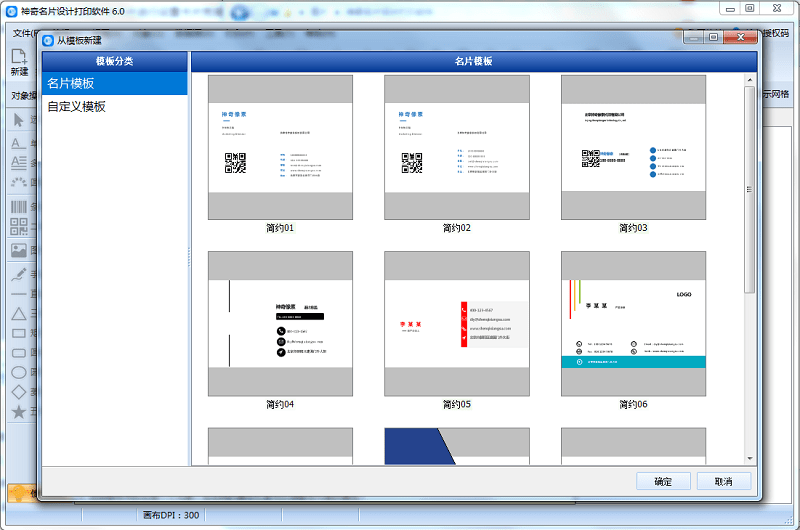Click the 画布DPI：300 status bar entry
This screenshot has height=530, width=800.
click(171, 515)
